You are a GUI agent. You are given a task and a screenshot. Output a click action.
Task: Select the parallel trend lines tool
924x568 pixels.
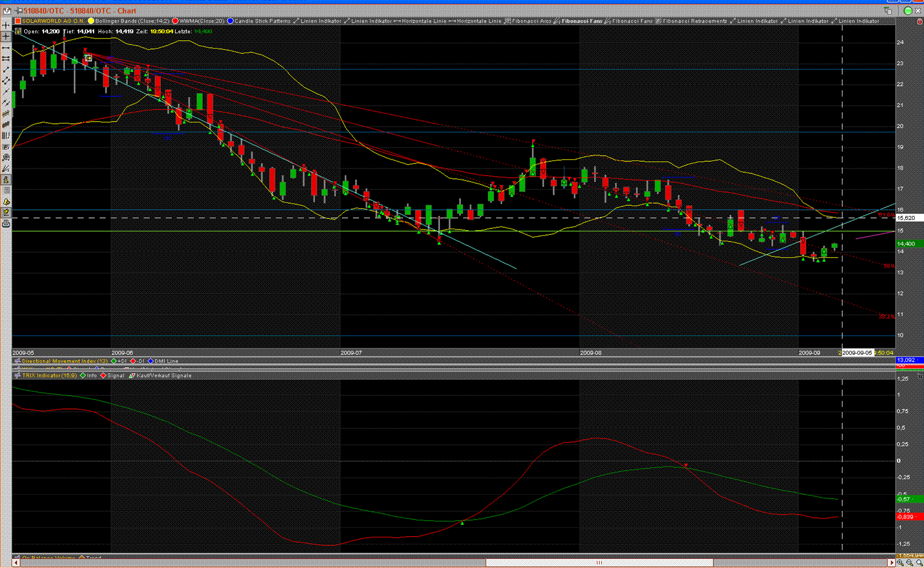(x=6, y=80)
